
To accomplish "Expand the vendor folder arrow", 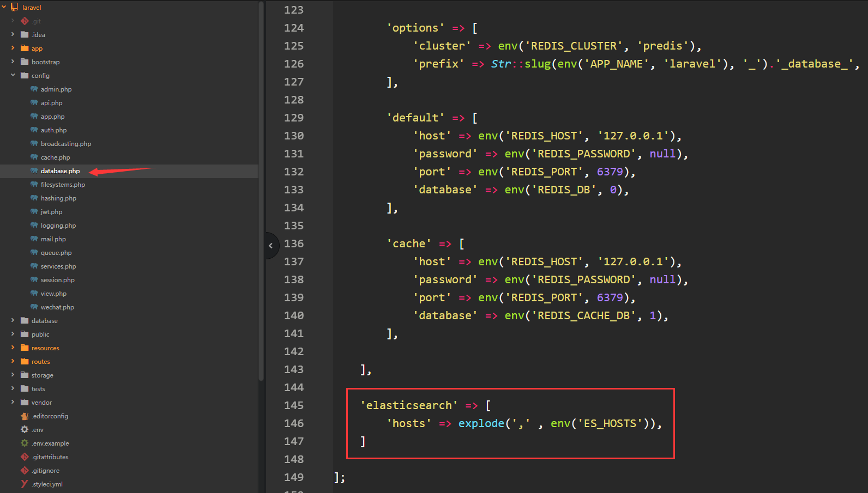I will (13, 402).
